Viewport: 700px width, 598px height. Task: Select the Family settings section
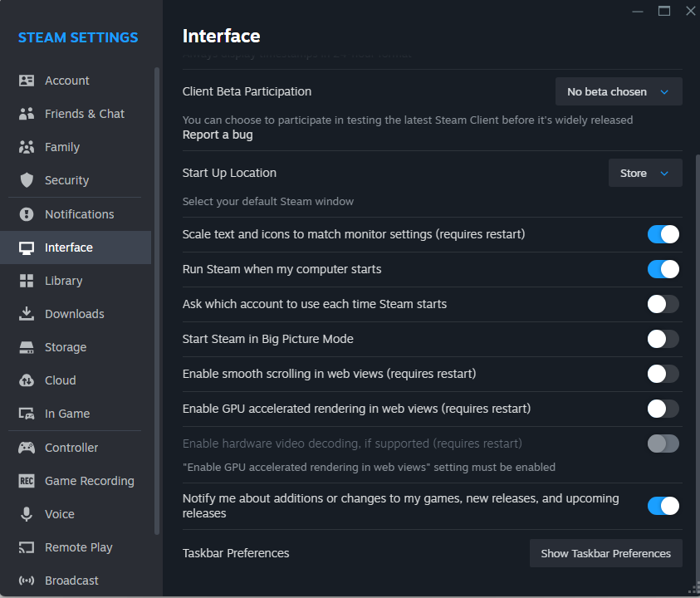(x=76, y=147)
